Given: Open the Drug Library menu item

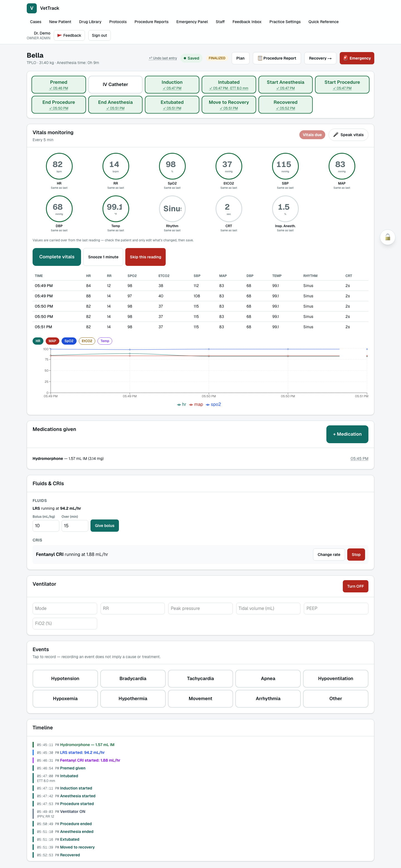Looking at the screenshot, I should [90, 22].
